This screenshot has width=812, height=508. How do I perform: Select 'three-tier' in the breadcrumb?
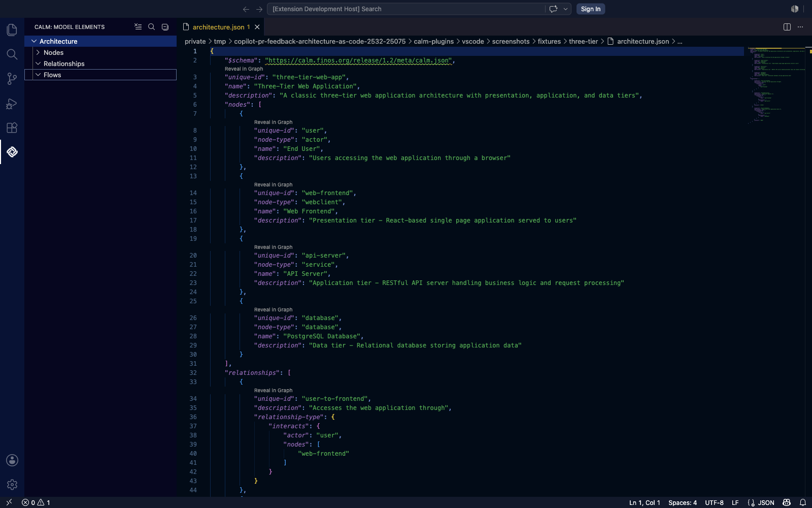pyautogui.click(x=584, y=42)
